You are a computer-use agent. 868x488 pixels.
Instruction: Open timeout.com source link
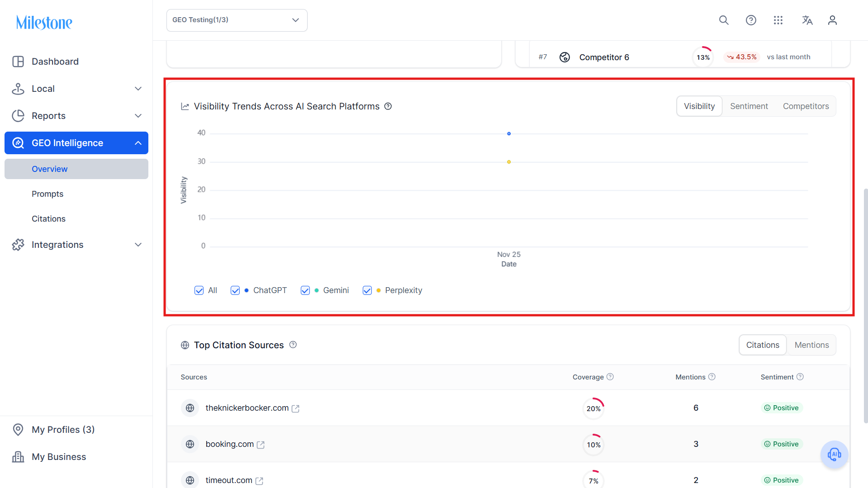point(229,480)
